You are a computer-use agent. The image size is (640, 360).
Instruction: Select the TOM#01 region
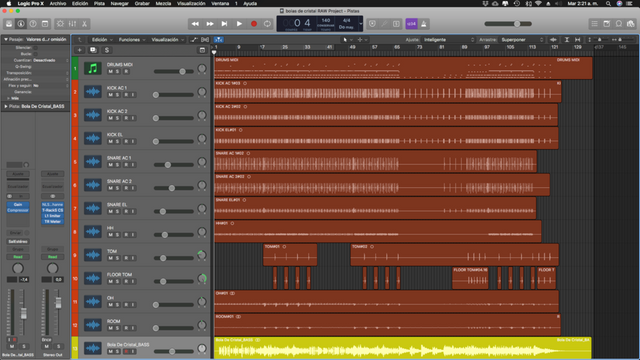click(290, 255)
